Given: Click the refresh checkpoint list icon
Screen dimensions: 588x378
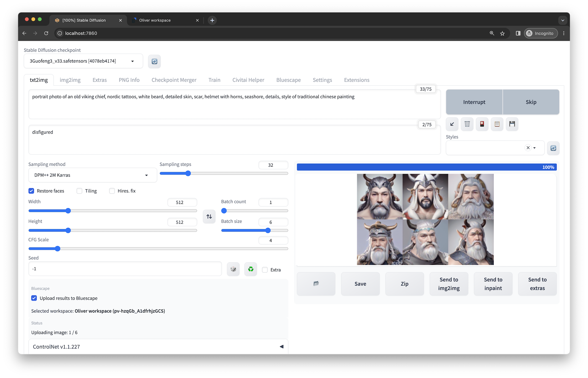Looking at the screenshot, I should (154, 61).
